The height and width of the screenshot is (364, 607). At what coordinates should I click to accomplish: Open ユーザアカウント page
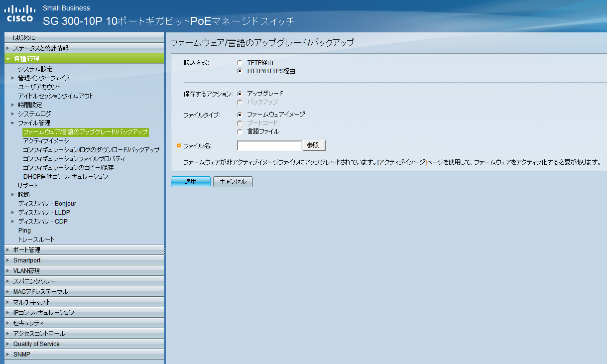coord(39,87)
